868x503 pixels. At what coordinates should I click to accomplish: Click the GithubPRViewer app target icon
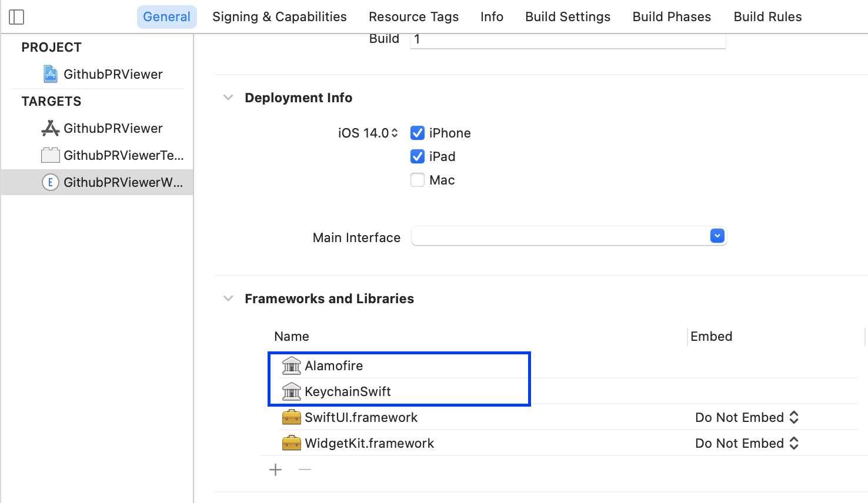point(51,128)
